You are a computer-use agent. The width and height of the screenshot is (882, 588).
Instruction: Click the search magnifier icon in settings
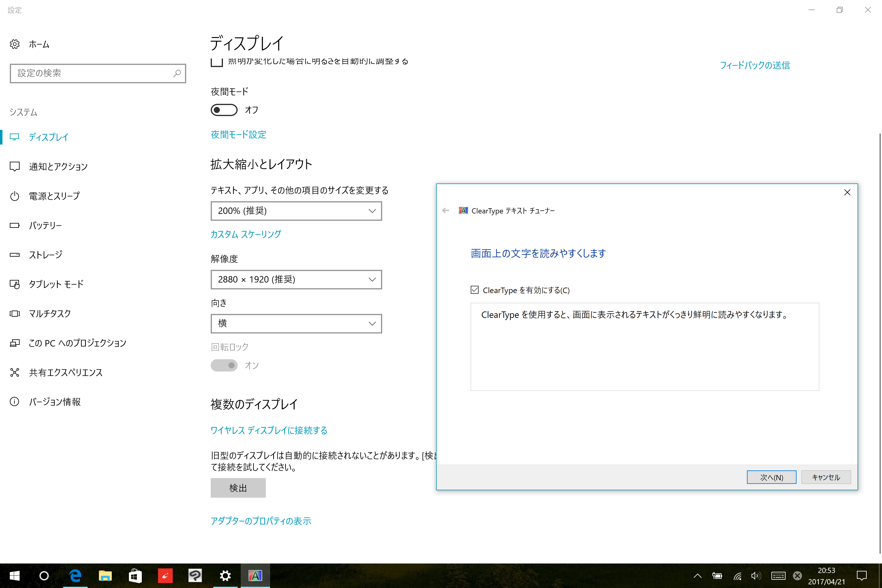[177, 73]
